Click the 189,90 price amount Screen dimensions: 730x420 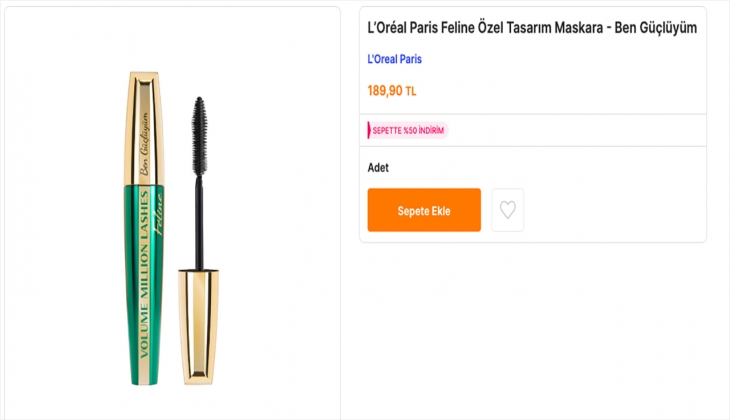[385, 91]
